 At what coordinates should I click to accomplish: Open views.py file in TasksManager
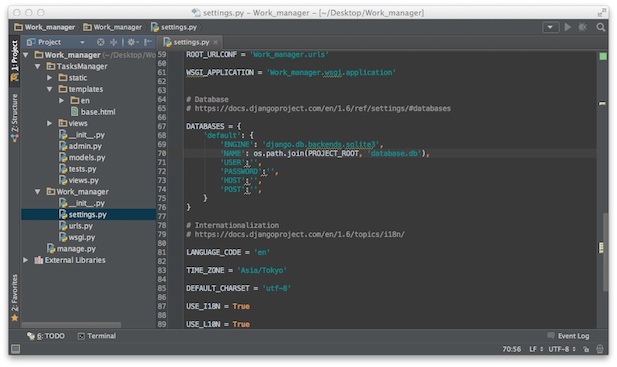click(x=79, y=181)
